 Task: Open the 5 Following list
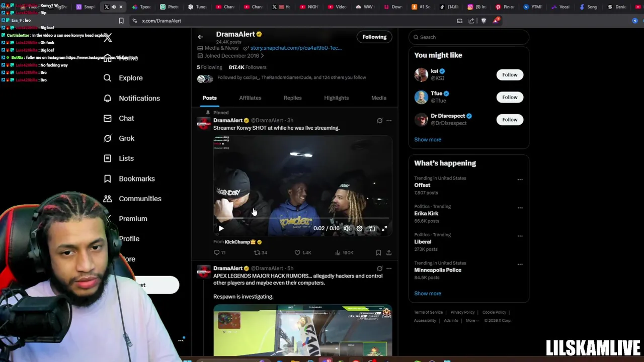(209, 67)
